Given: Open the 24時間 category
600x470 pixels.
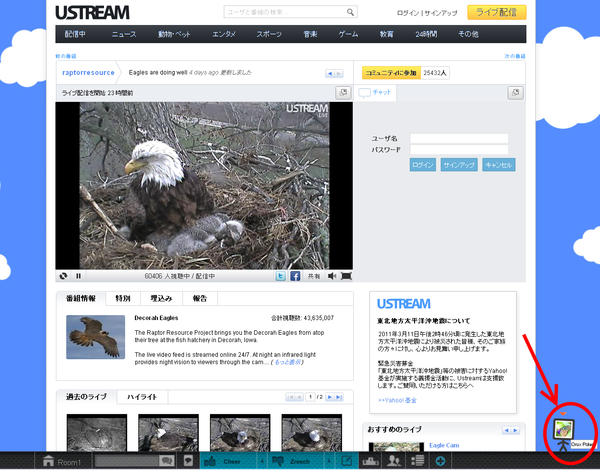Looking at the screenshot, I should point(426,34).
